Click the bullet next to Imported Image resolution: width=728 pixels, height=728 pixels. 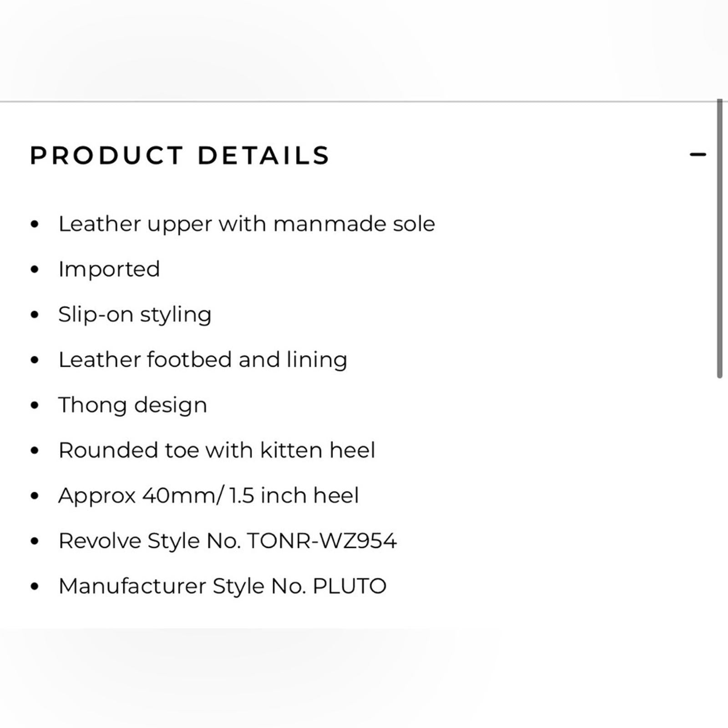pyautogui.click(x=35, y=268)
